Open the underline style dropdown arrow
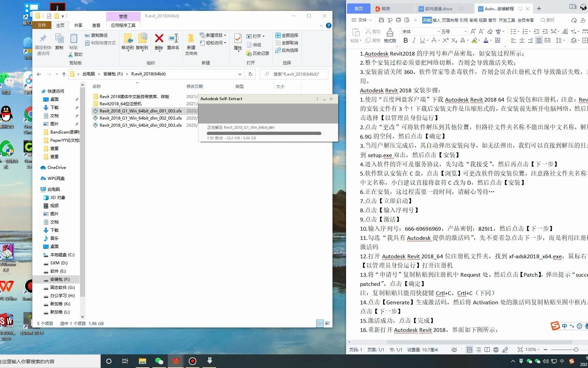Viewport: 588px width, 368px height. 428,41
